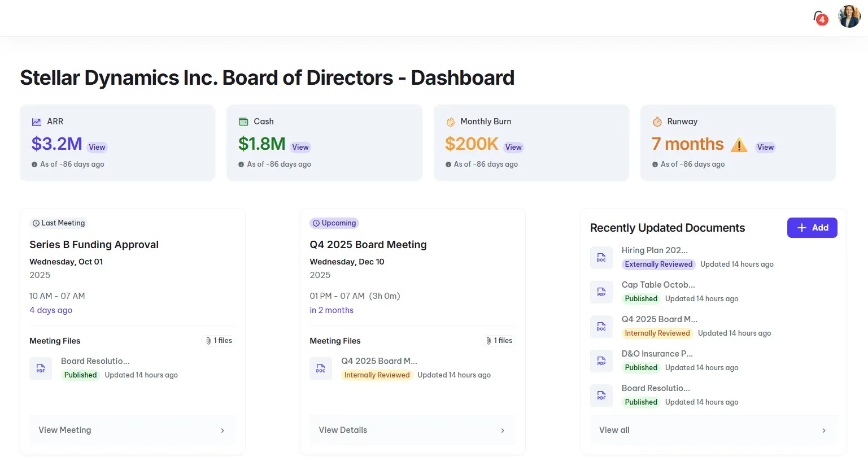Screen dimensions: 868x460
Task: Expand the View Meeting chevron
Action: tap(223, 430)
